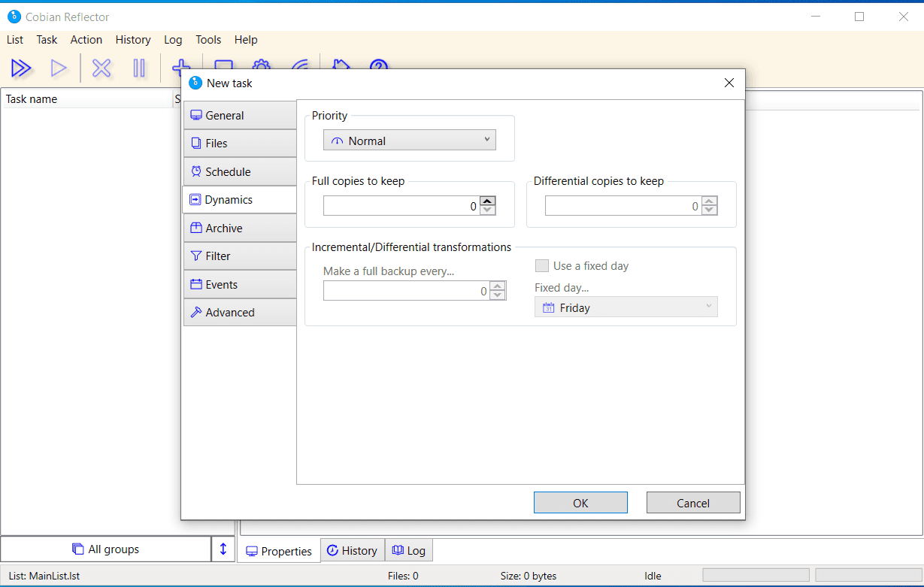Click the Differential copies to keep field
This screenshot has height=587, width=924.
click(x=623, y=206)
